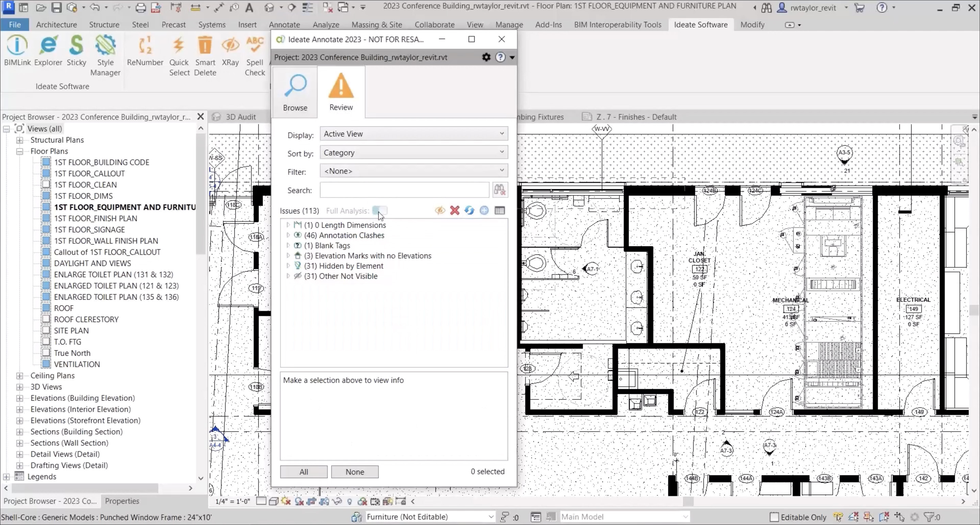Click the filter icon in the status bar
The width and height of the screenshot is (980, 525).
click(929, 517)
